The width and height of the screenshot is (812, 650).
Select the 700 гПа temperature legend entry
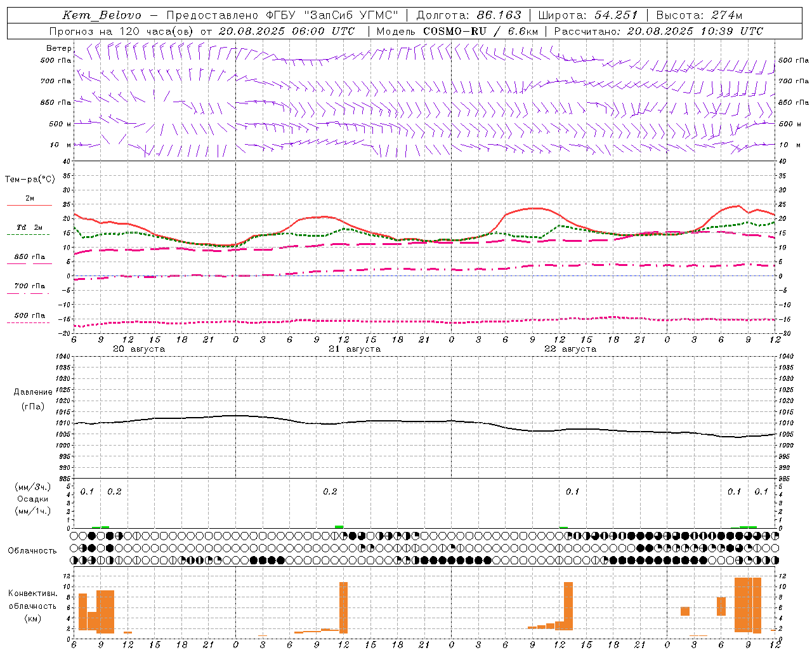tap(30, 286)
